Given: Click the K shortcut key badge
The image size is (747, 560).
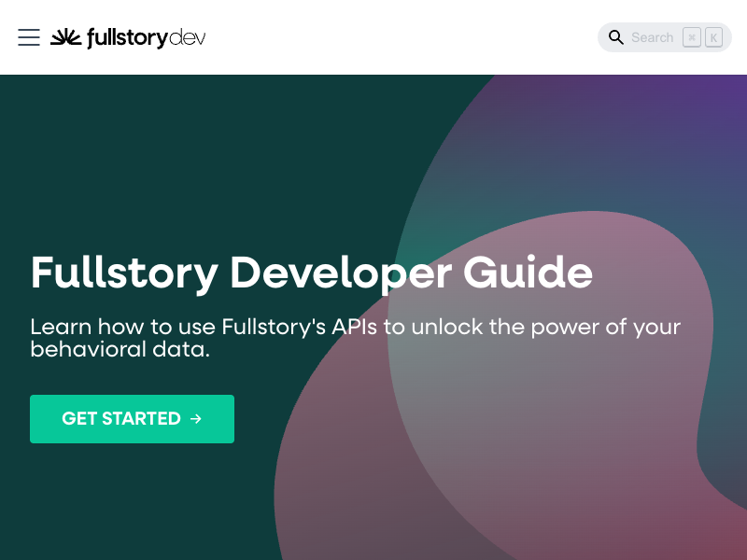Looking at the screenshot, I should click(713, 37).
